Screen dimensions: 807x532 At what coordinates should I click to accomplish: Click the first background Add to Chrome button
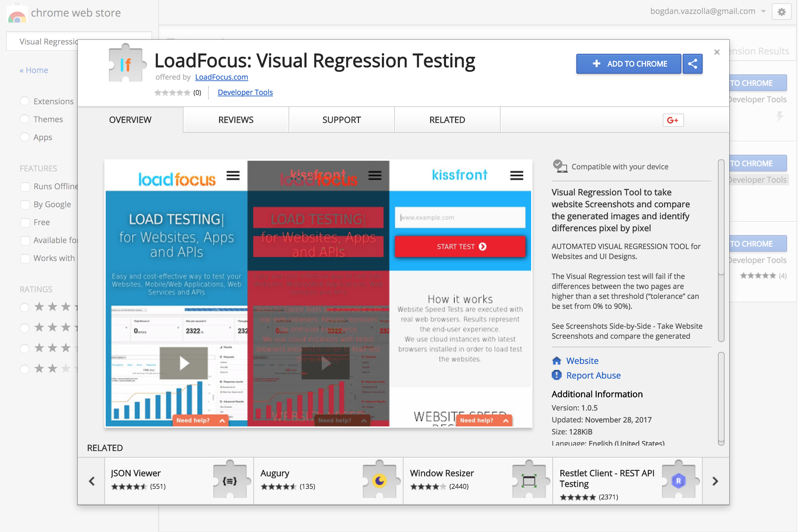758,83
